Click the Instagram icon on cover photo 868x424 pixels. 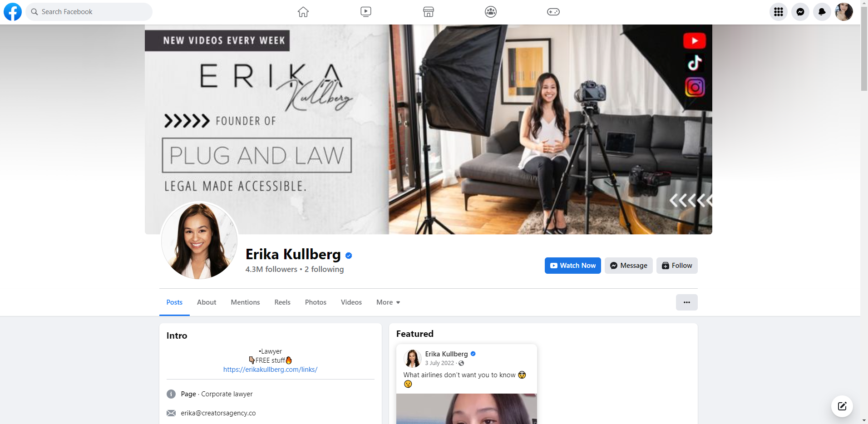(695, 87)
